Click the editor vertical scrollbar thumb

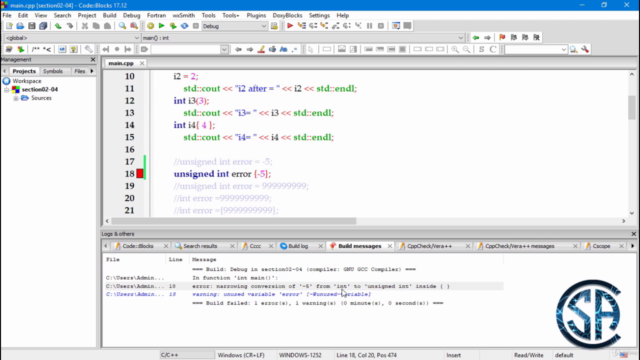(x=632, y=107)
